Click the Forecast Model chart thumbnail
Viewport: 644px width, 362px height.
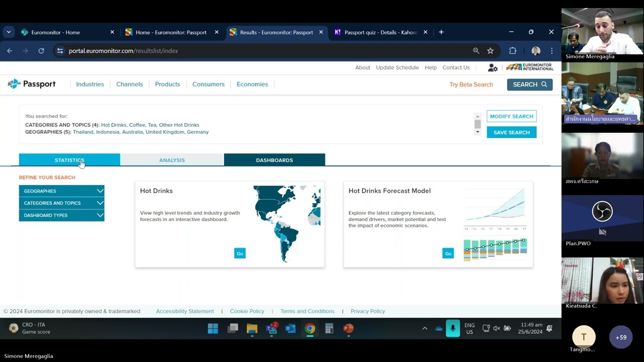click(495, 224)
